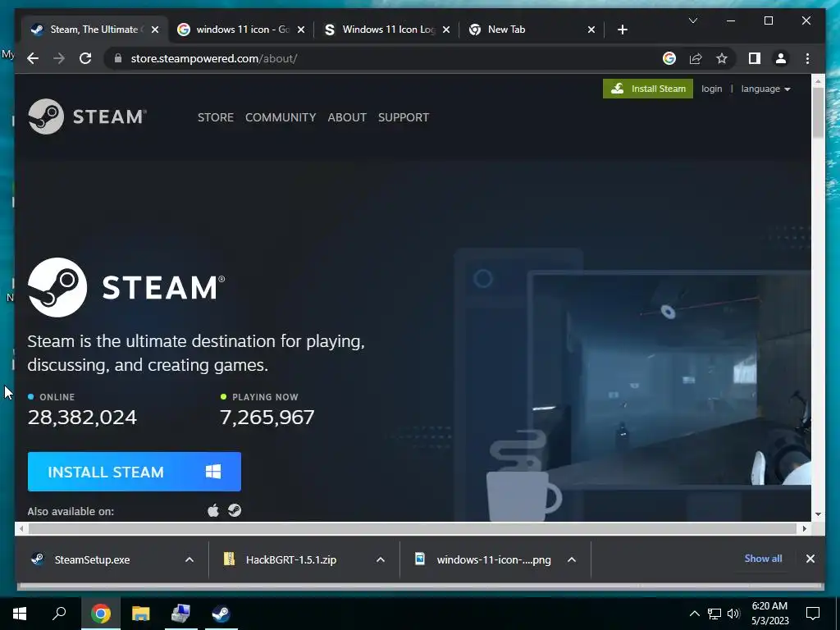Screen dimensions: 840x630
Task: Click the login link
Action: click(711, 89)
